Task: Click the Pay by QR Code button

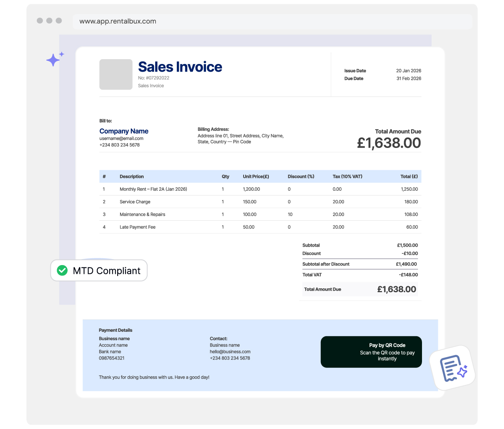Action: point(371,352)
